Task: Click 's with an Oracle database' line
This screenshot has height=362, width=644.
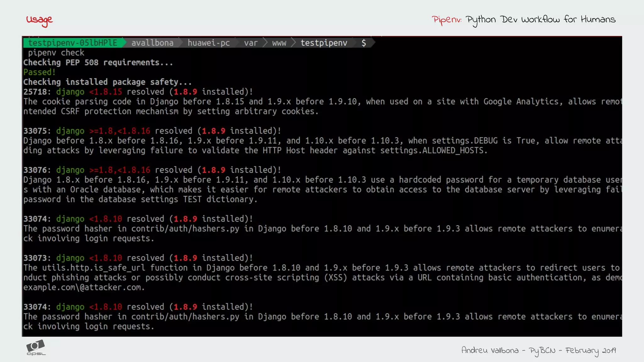Action: pos(323,189)
